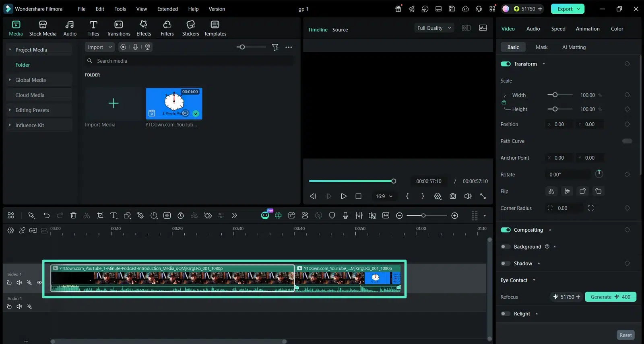Image resolution: width=644 pixels, height=344 pixels.
Task: Click the filter media icon in media panel
Action: [x=275, y=47]
